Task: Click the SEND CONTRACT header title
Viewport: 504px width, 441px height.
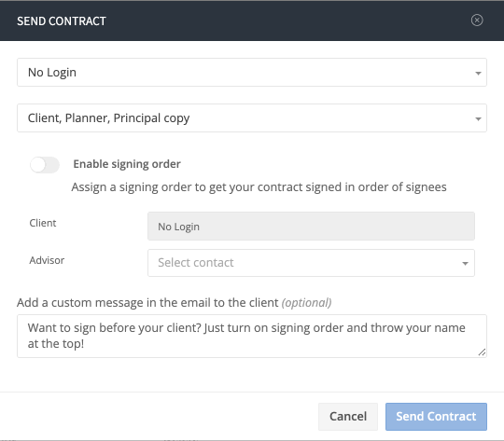Action: point(62,21)
